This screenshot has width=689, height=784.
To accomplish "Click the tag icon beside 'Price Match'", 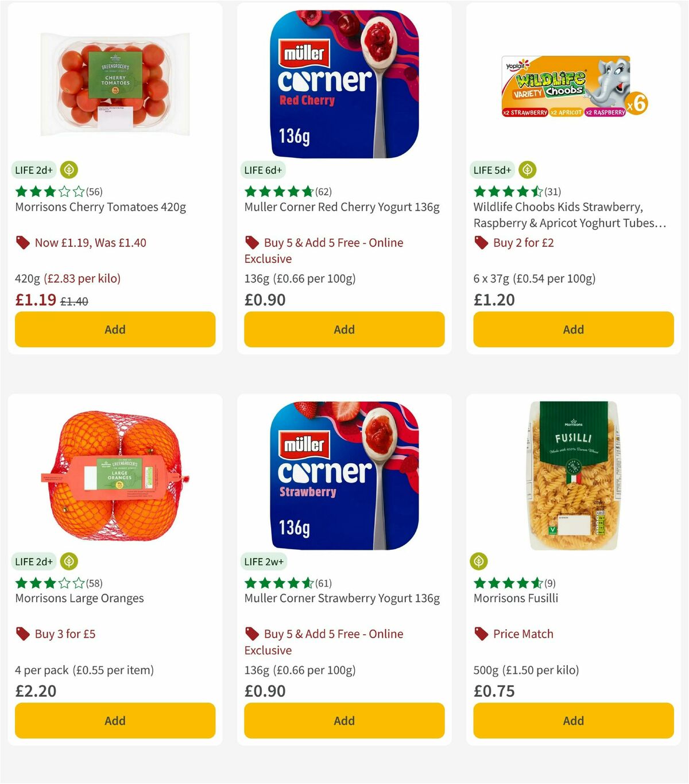I will point(481,634).
